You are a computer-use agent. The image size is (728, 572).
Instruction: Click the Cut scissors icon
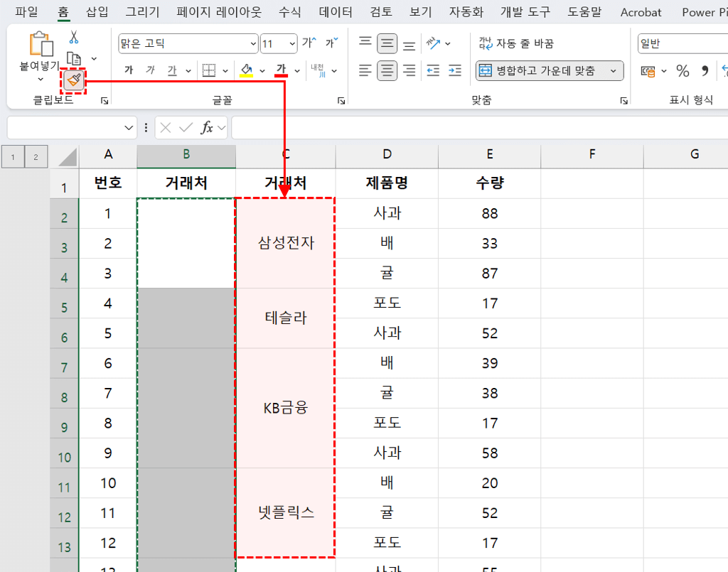click(x=74, y=37)
